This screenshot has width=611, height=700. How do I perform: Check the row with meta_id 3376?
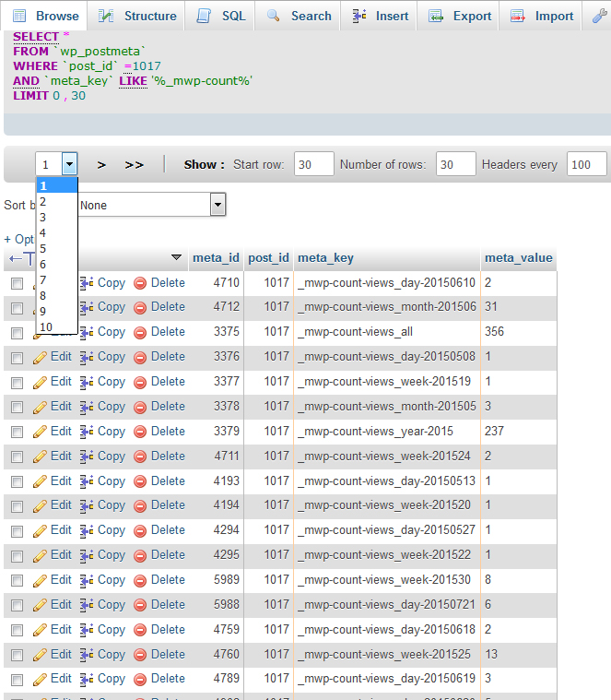[17, 358]
